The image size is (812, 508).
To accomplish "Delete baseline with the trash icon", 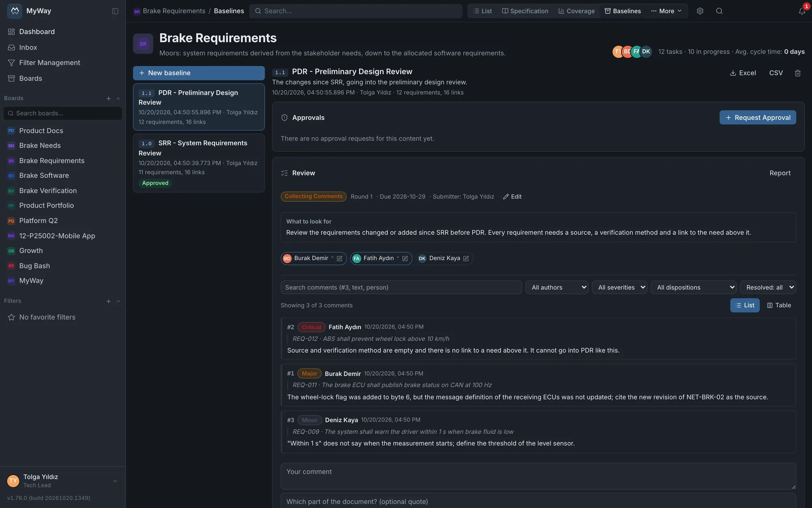I will tap(798, 73).
